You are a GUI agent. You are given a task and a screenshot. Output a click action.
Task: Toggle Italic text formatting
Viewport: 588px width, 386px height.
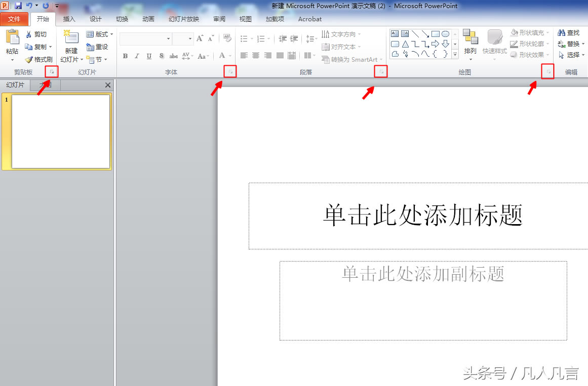coord(137,56)
